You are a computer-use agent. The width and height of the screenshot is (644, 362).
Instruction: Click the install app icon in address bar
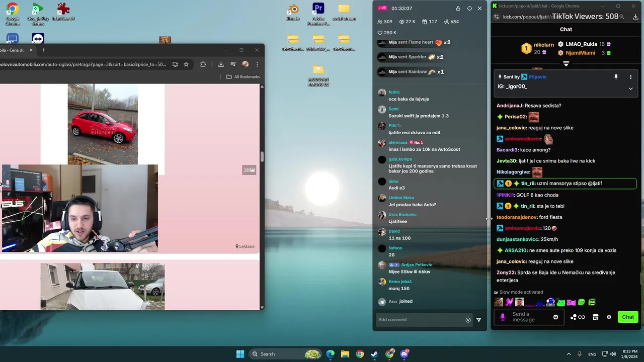pyautogui.click(x=175, y=64)
